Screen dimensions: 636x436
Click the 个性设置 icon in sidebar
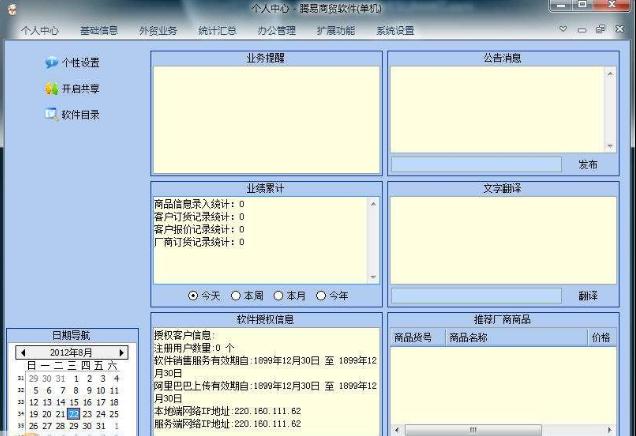(51, 63)
